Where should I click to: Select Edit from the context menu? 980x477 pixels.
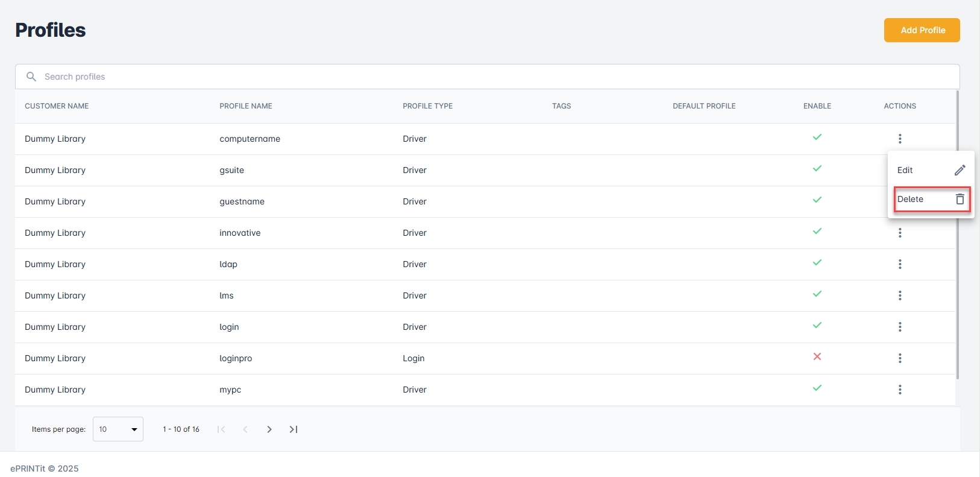pos(905,171)
